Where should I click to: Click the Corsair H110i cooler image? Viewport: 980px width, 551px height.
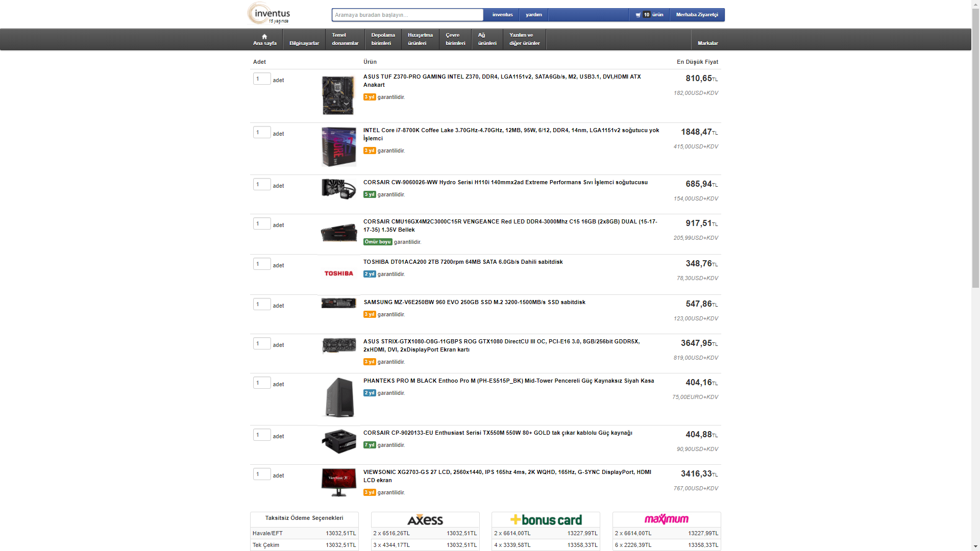click(338, 189)
